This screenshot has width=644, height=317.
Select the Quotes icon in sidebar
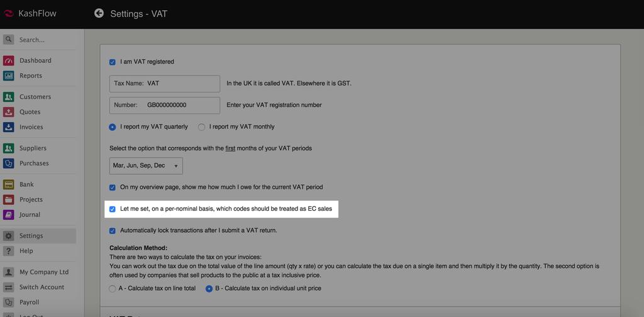[8, 112]
